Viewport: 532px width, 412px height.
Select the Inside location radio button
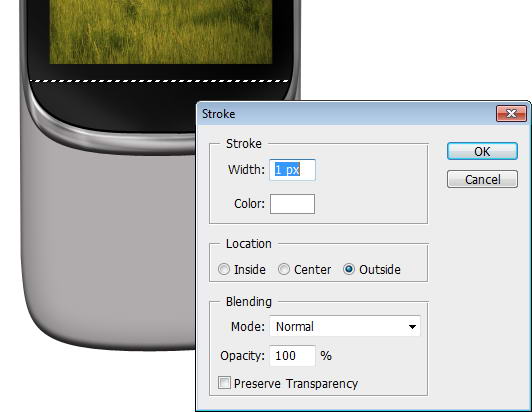pyautogui.click(x=224, y=269)
